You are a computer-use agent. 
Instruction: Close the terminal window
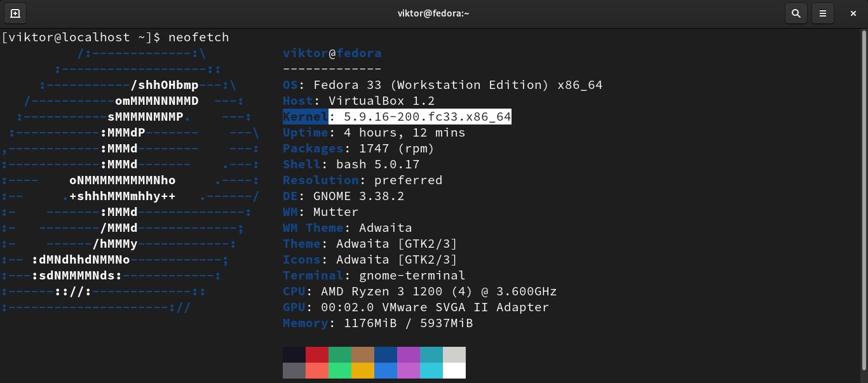point(853,13)
